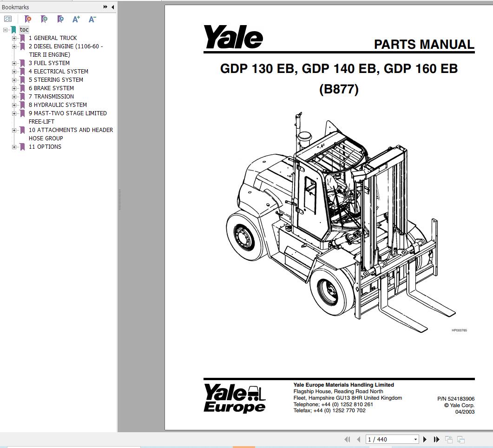The width and height of the screenshot is (493, 448).
Task: Click the Yale Europe logo in footer
Action: [x=235, y=398]
